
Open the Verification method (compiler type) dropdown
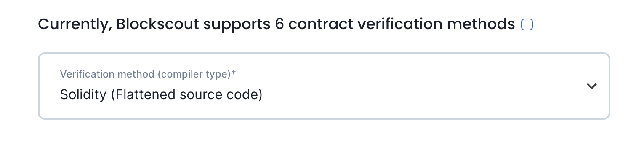[324, 86]
